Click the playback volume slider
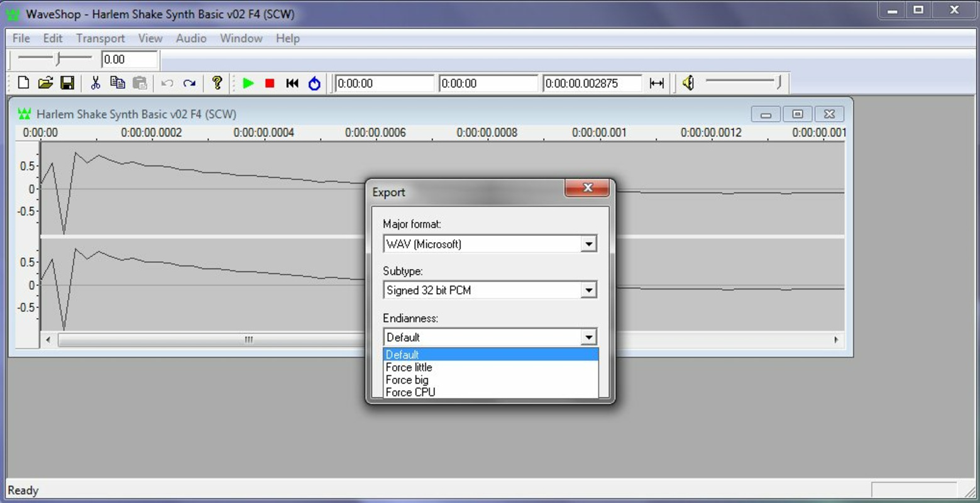This screenshot has width=980, height=503. (x=743, y=82)
